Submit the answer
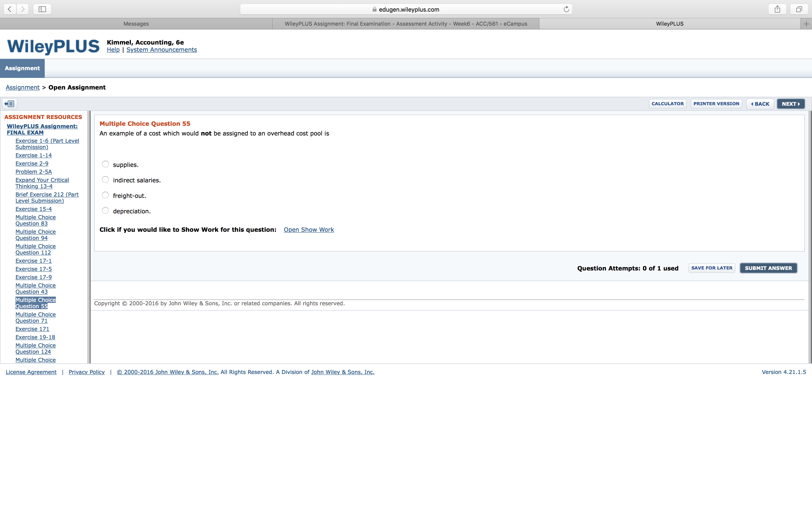This screenshot has height=508, width=812. [x=768, y=268]
